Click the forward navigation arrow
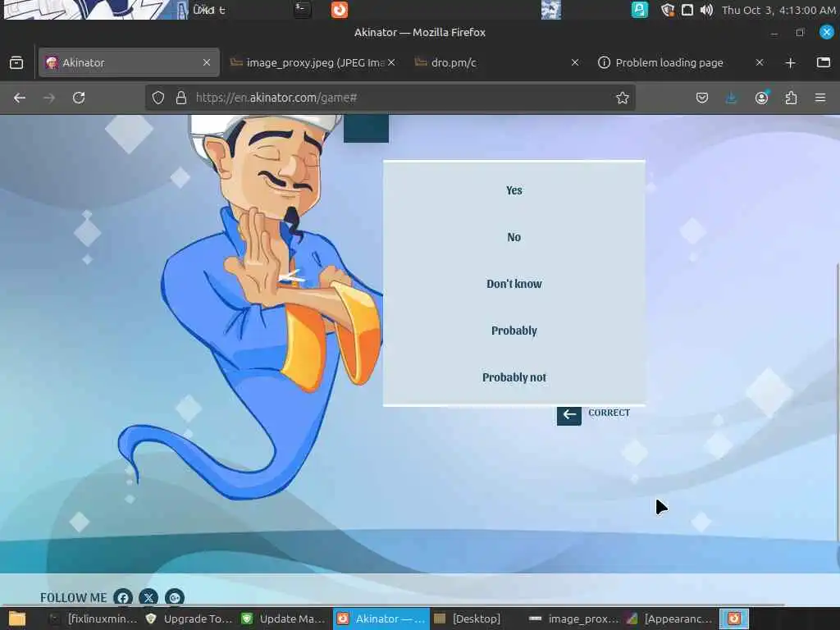Screen dimensions: 840x630 pos(49,98)
